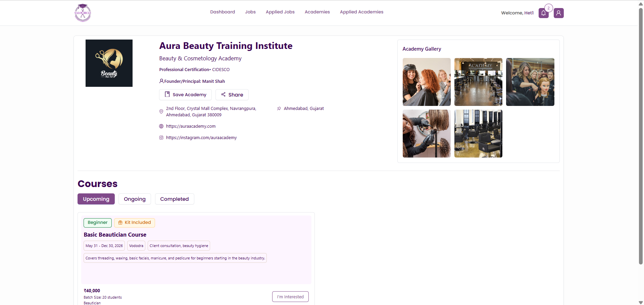Screen dimensions: 644x305
Task: Click the course description about threading, waxing
Action: (175, 258)
